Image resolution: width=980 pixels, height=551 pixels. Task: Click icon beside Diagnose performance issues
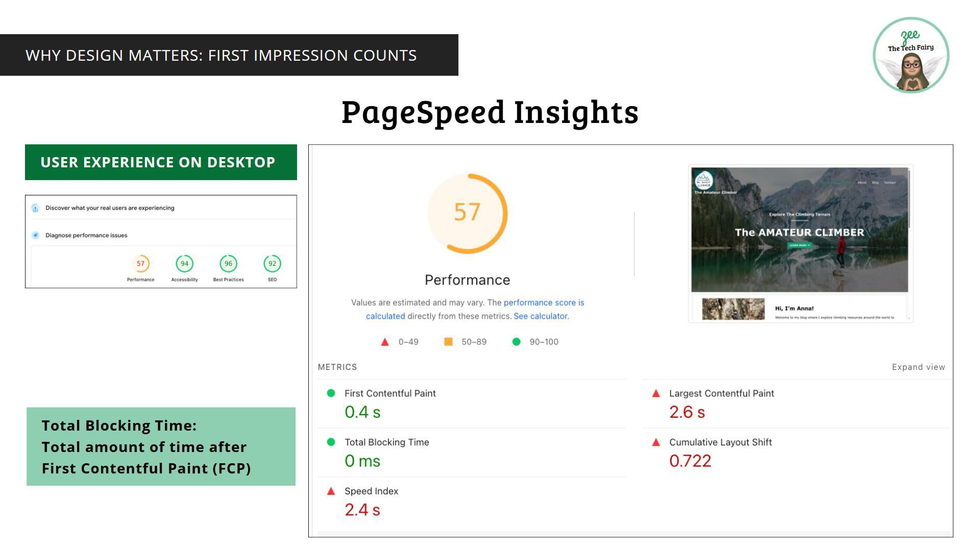pyautogui.click(x=35, y=235)
